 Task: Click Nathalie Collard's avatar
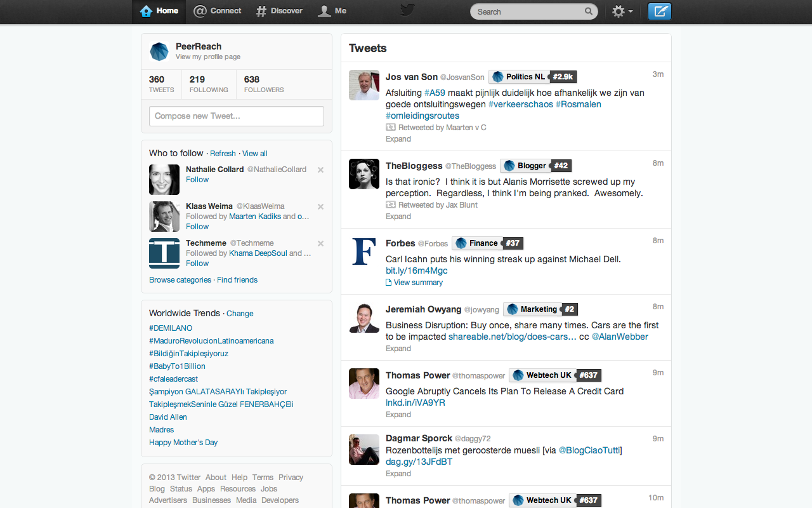coord(164,180)
